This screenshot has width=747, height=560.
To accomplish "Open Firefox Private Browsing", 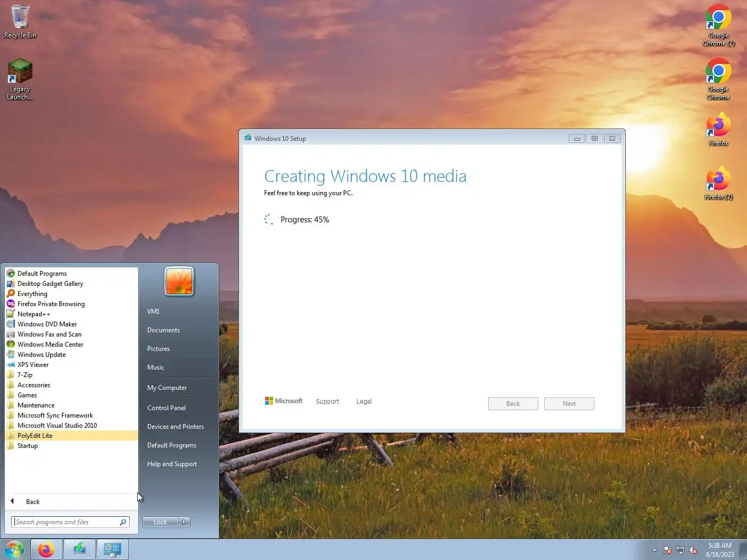I will (x=71, y=304).
